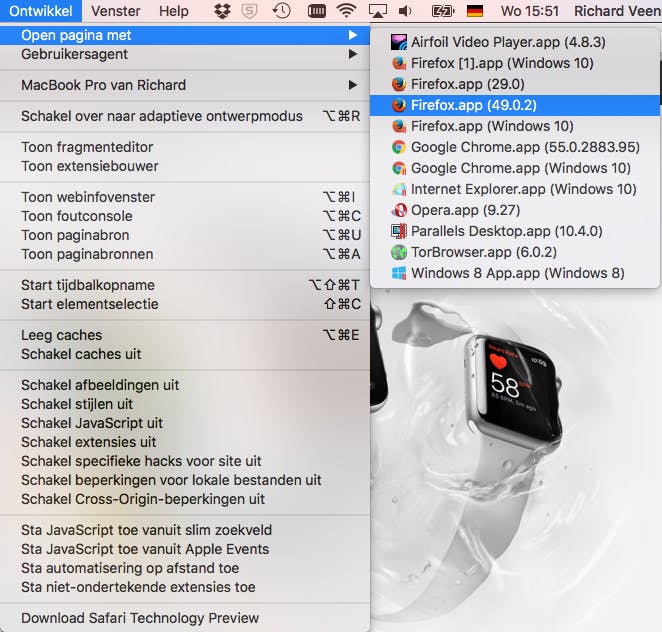This screenshot has height=632, width=662.
Task: Select Leeg caches
Action: (x=185, y=335)
